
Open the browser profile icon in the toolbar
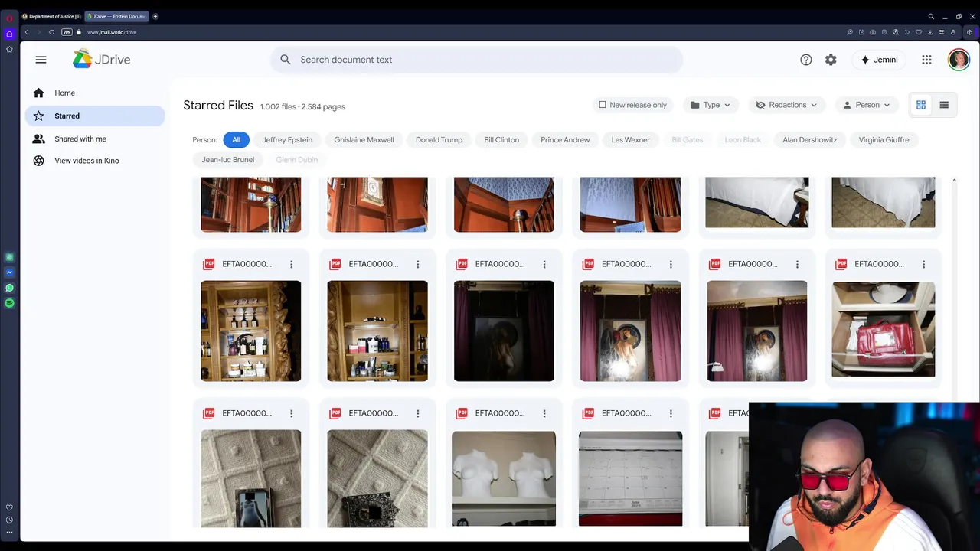click(953, 32)
